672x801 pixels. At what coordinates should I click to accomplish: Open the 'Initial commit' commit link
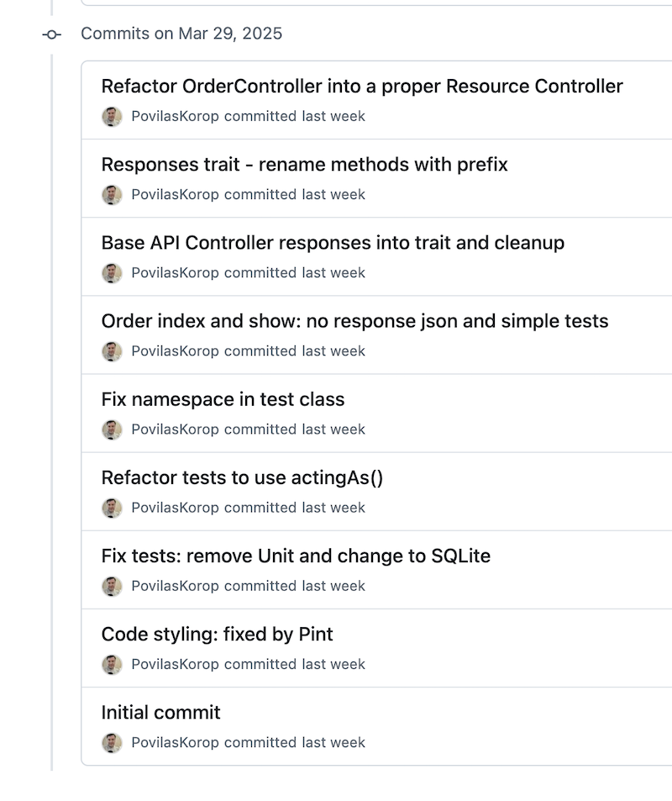pyautogui.click(x=160, y=712)
